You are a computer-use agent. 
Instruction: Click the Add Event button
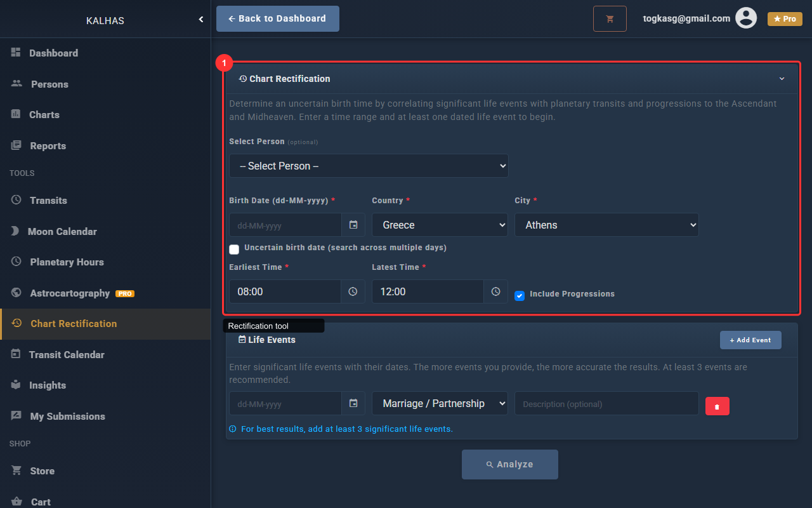click(750, 340)
